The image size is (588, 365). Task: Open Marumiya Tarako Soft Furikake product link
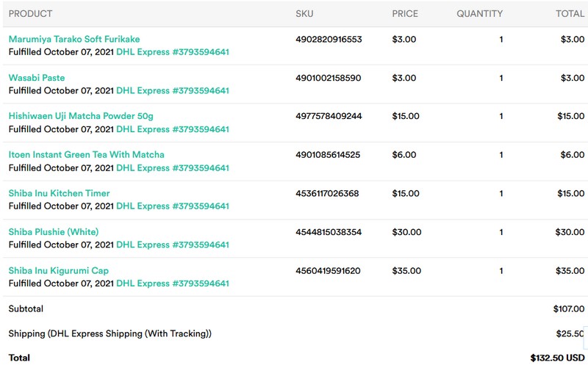point(74,39)
